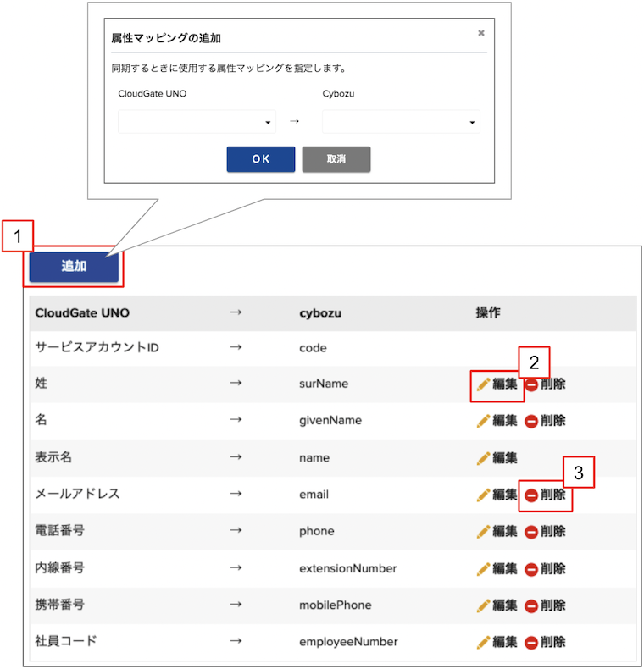Click the cybozu column header
Viewport: 644px width, 669px height.
point(320,313)
